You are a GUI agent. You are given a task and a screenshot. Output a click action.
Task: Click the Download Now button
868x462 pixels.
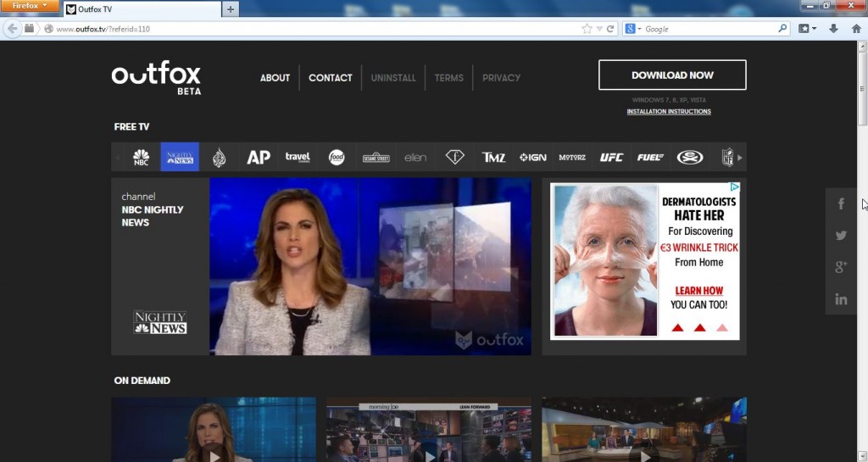click(672, 75)
